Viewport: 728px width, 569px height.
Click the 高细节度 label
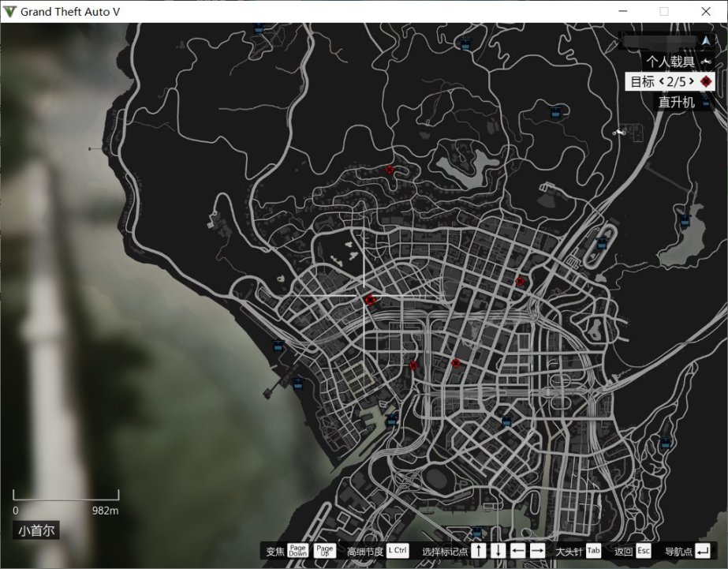(365, 552)
